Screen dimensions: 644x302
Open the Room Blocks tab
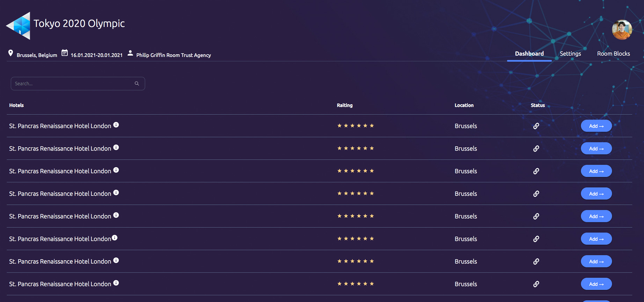point(613,54)
